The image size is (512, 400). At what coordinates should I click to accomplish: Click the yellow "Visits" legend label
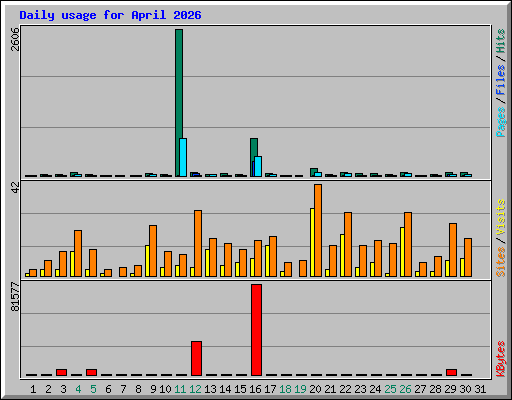tap(501, 218)
